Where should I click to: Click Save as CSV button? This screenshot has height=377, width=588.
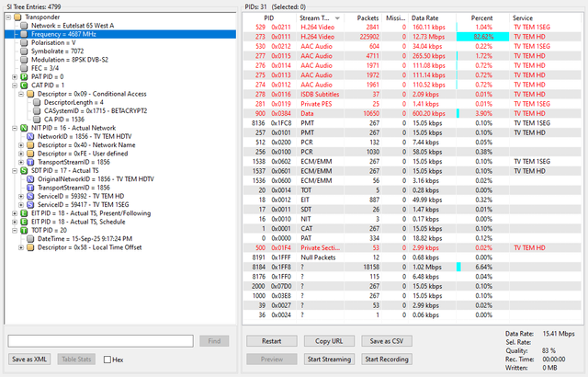[x=387, y=341]
